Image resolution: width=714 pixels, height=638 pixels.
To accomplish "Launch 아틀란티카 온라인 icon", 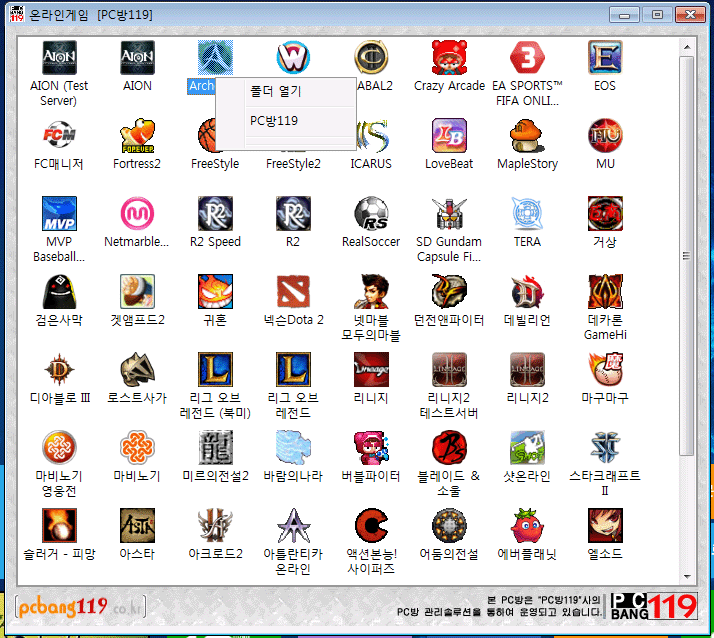I will (x=293, y=526).
